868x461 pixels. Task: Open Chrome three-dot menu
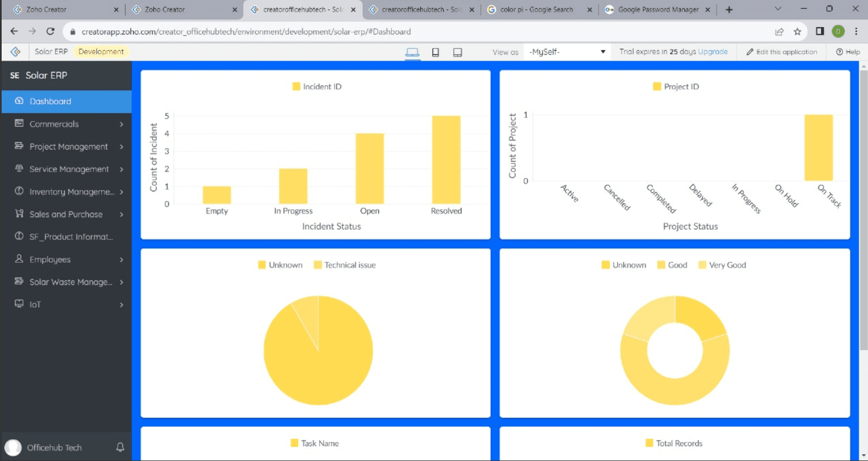tap(856, 31)
